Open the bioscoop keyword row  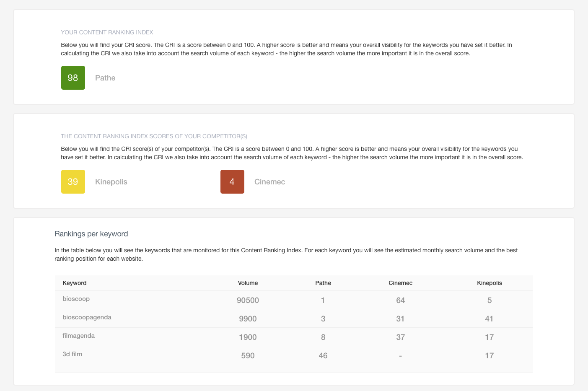pyautogui.click(x=76, y=299)
